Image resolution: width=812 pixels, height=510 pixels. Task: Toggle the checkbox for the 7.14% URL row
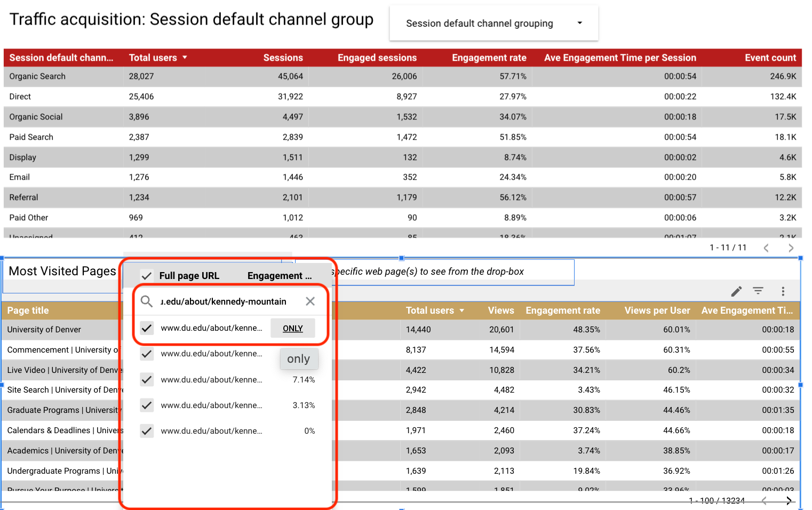[147, 380]
